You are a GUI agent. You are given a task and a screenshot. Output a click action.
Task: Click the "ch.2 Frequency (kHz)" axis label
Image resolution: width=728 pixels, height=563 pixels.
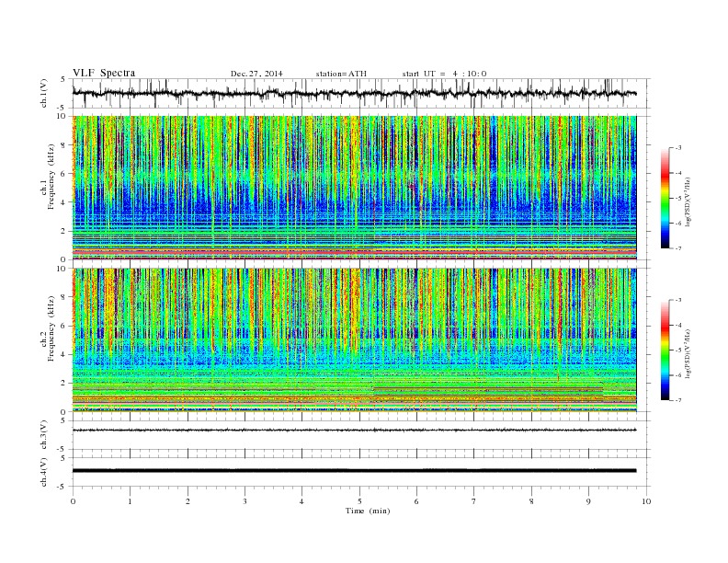[x=48, y=327]
